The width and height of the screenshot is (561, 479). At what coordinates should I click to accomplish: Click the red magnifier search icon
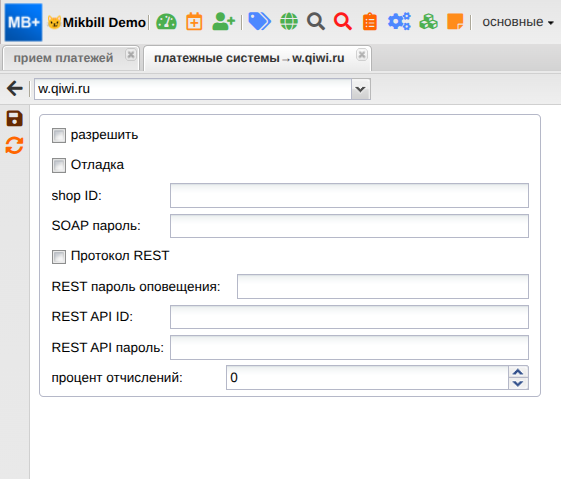342,21
